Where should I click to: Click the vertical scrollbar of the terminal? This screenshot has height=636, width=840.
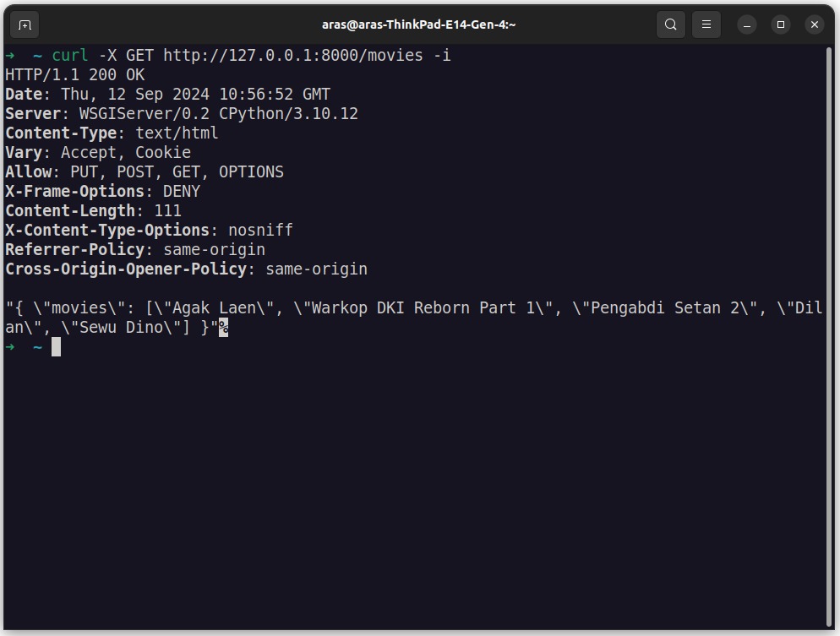830,337
